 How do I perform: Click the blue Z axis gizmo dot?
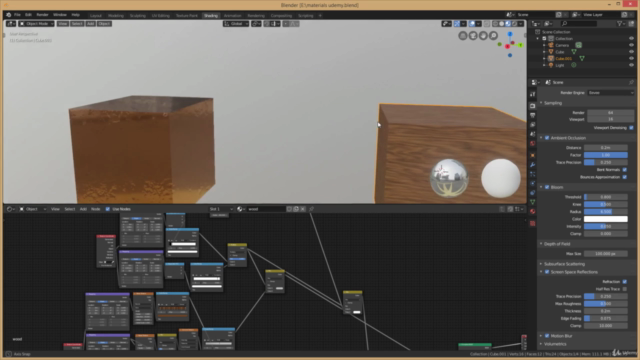click(510, 35)
